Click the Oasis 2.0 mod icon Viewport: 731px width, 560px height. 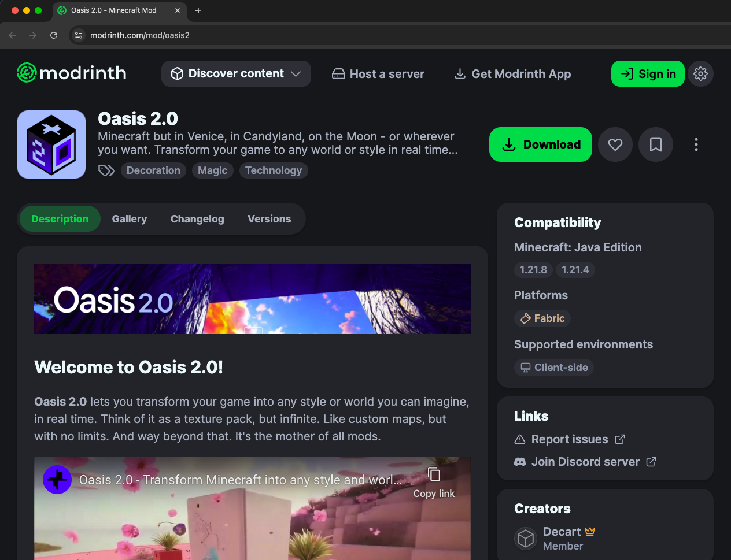click(x=51, y=144)
